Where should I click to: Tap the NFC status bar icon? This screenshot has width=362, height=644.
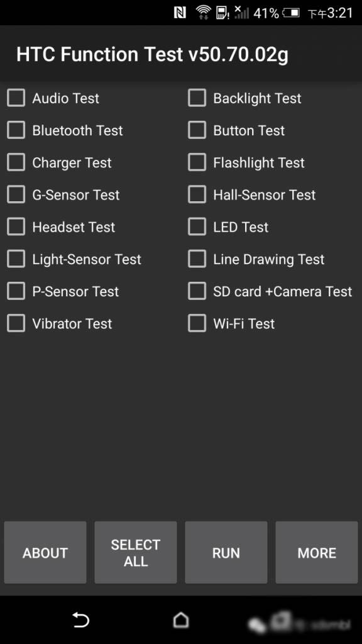[180, 13]
